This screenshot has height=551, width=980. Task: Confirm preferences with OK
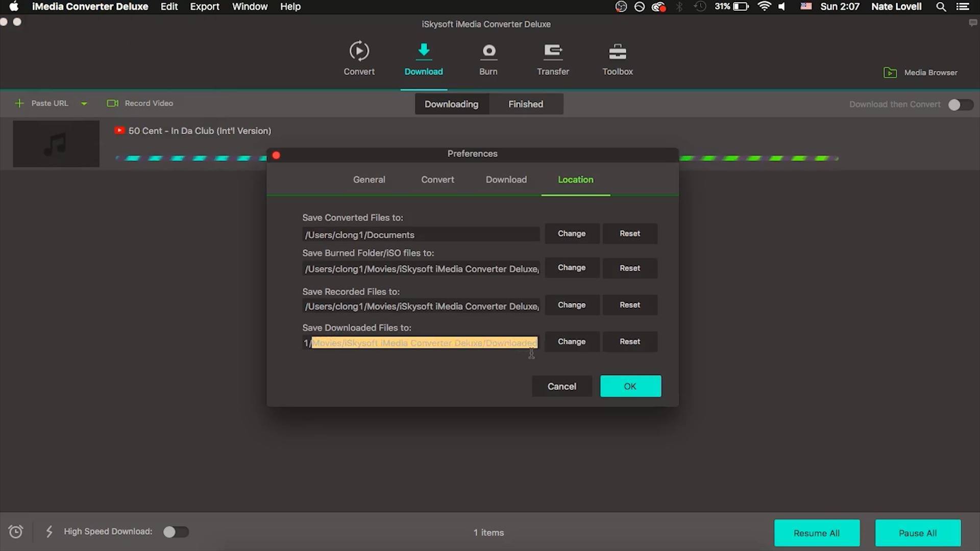click(630, 386)
